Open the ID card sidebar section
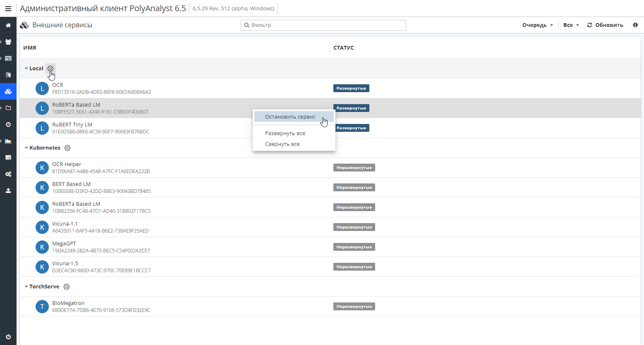The height and width of the screenshot is (345, 644). point(8,58)
